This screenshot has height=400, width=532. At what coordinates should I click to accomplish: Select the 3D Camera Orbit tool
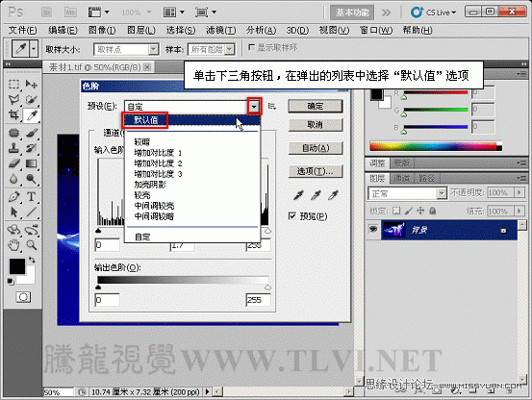(x=31, y=230)
